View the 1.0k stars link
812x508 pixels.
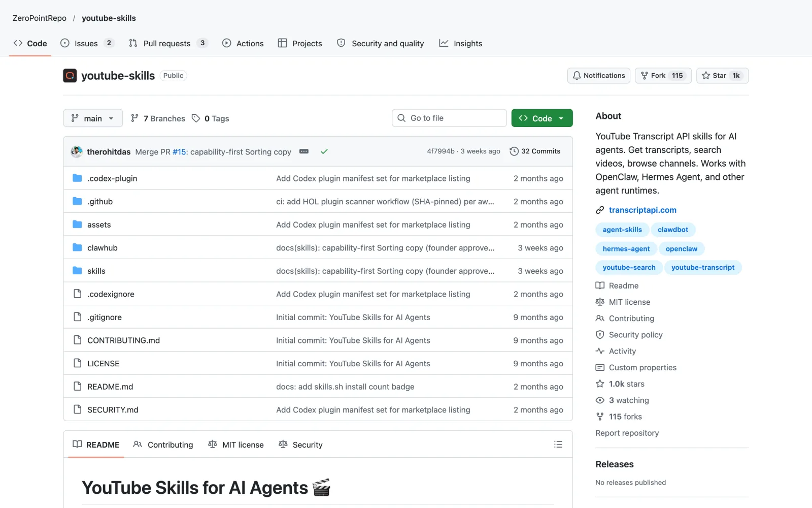point(620,384)
